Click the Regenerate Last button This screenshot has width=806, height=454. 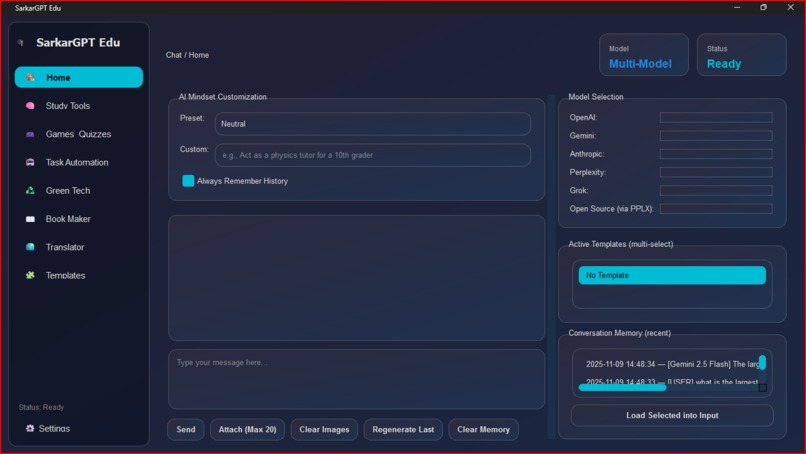(x=403, y=429)
